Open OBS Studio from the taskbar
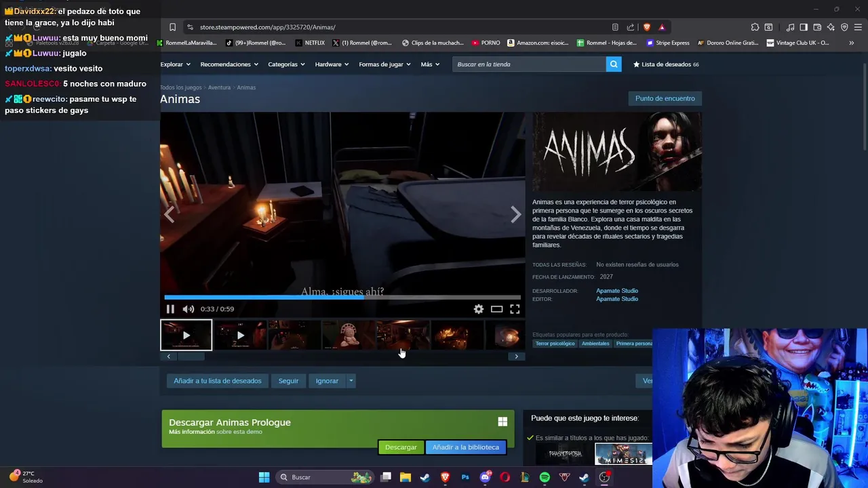This screenshot has height=488, width=868. [604, 477]
